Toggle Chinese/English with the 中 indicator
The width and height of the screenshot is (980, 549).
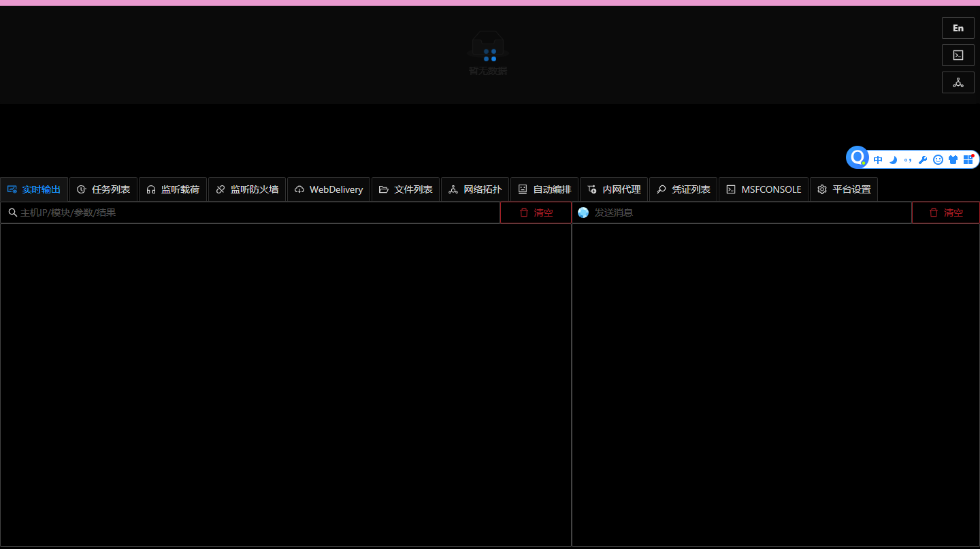point(878,159)
